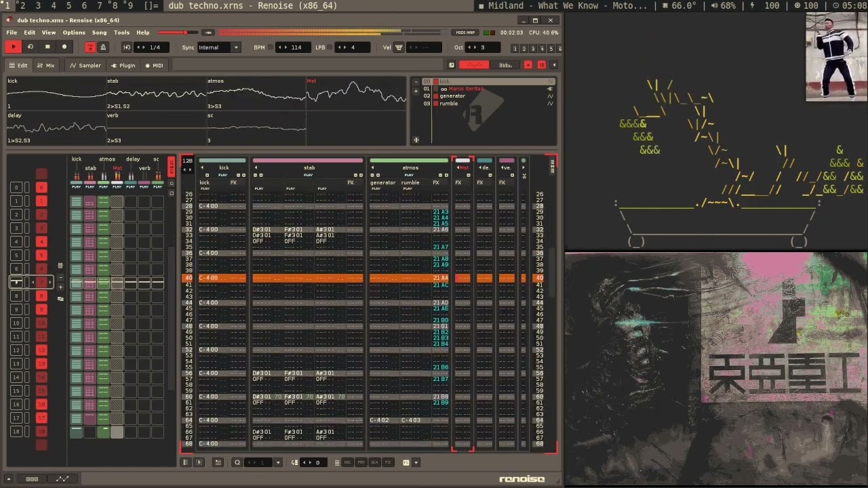Click the LPB value field showing 4

[353, 47]
